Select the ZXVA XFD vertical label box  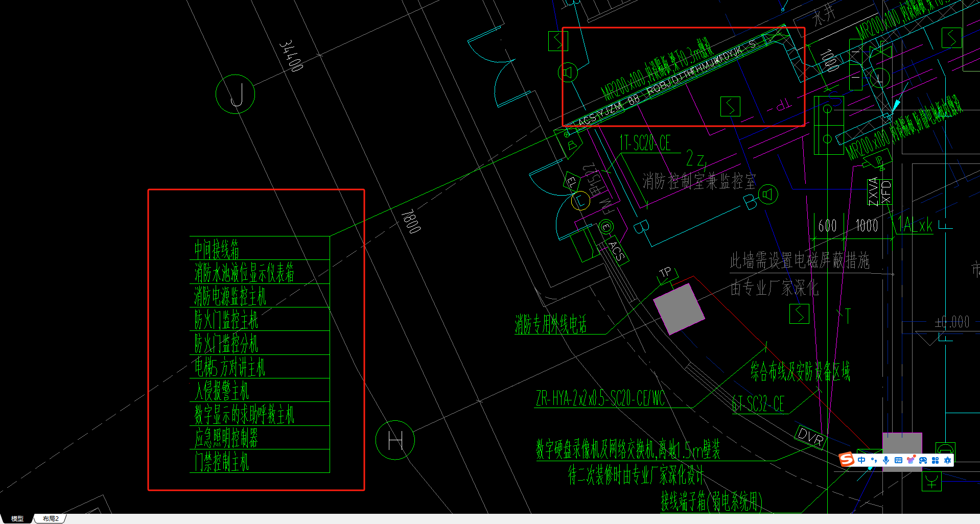point(880,191)
